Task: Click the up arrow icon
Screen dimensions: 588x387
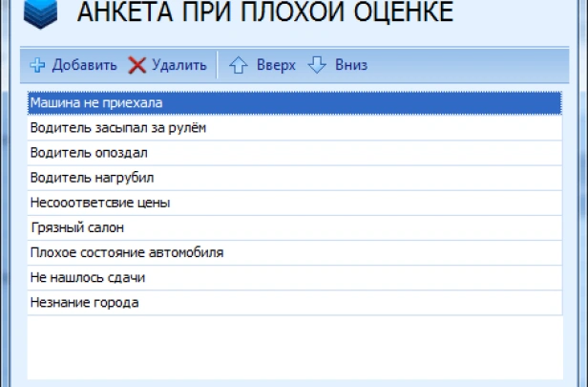Action: pyautogui.click(x=239, y=66)
